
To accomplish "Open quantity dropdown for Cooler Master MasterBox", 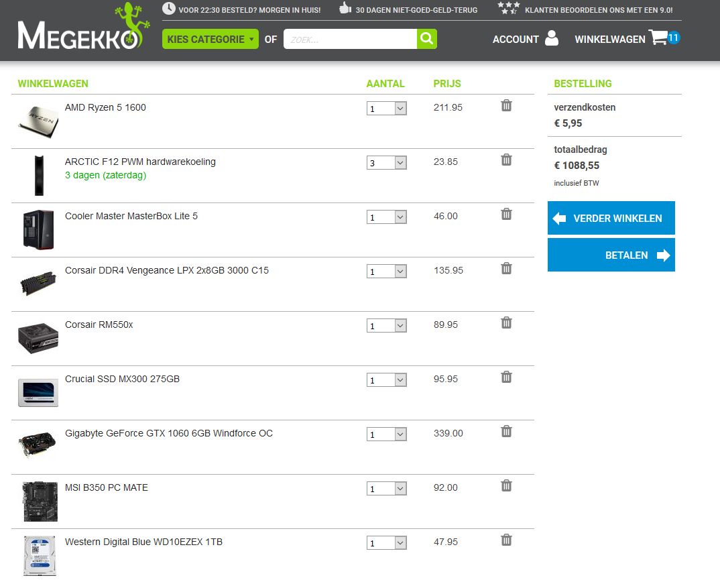I will tap(387, 217).
